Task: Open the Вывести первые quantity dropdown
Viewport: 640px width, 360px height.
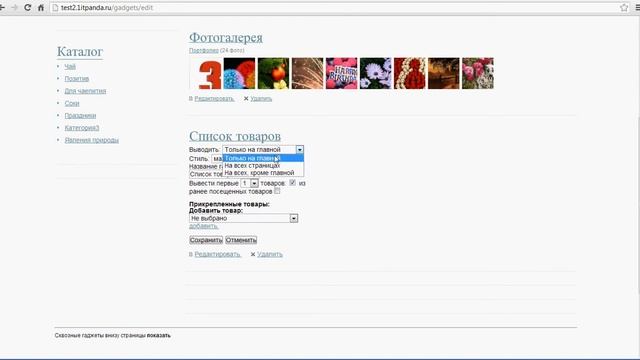Action: coord(249,184)
